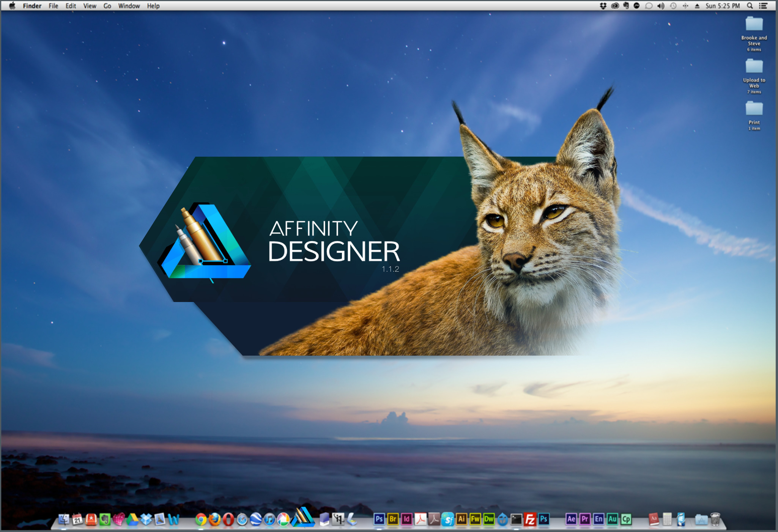Open After Effects in the Dock
The height and width of the screenshot is (532, 778).
(x=571, y=519)
